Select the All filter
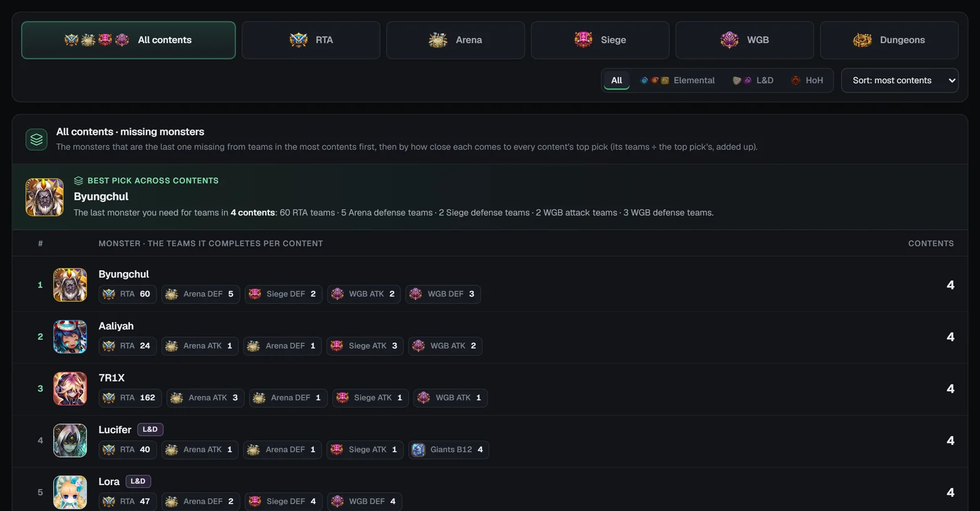Image resolution: width=980 pixels, height=511 pixels. pyautogui.click(x=616, y=80)
